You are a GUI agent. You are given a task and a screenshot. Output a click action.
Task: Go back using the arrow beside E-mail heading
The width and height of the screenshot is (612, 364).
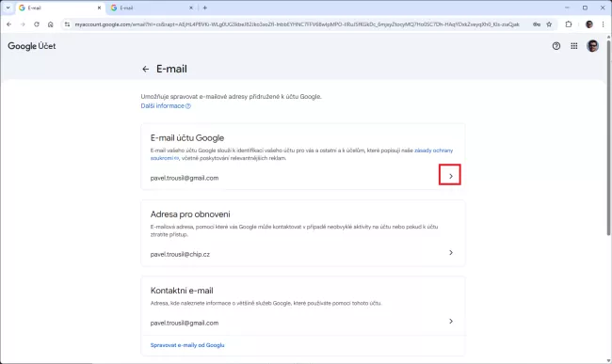coord(146,69)
